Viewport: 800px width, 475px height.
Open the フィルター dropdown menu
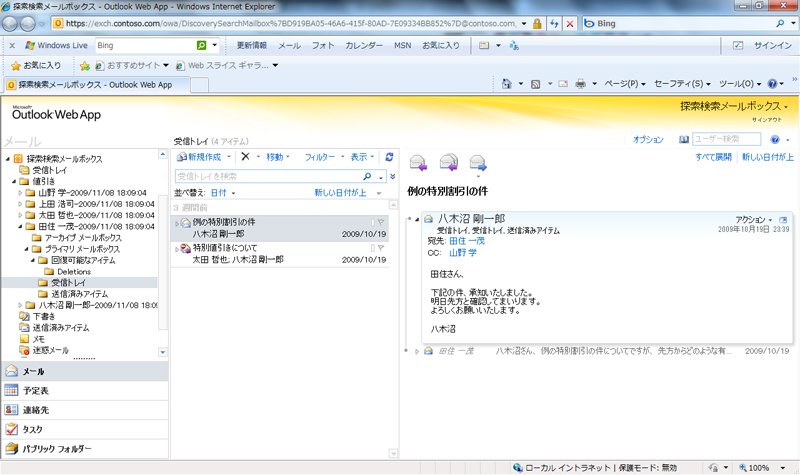pos(324,157)
